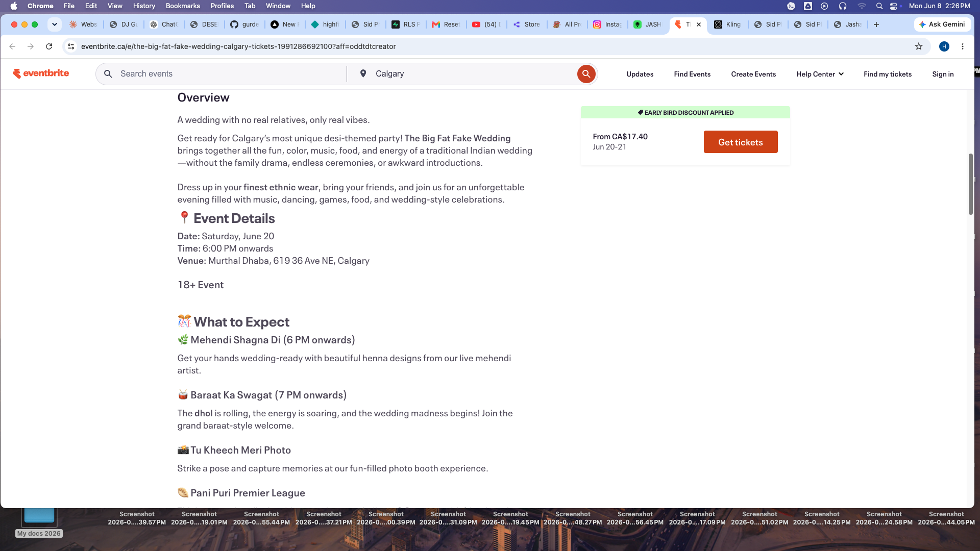Click the page vertical scrollbar thumb
This screenshot has width=980, height=551.
971,184
